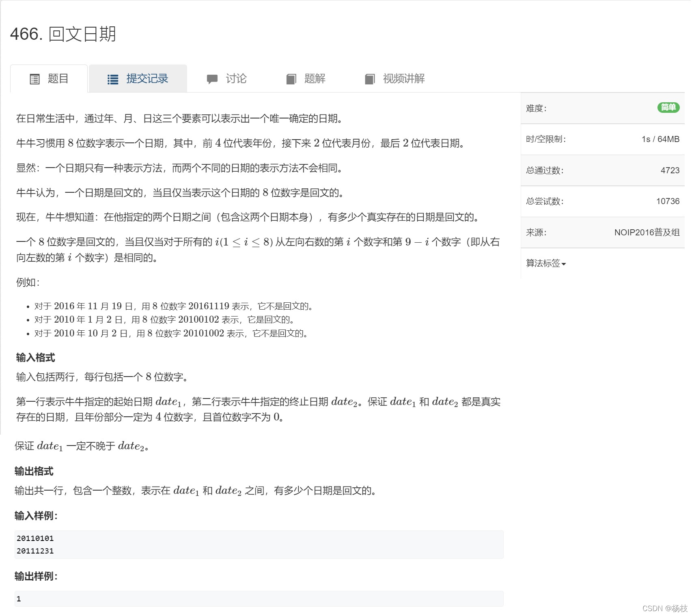Click the 总尝试数 label
Screen dimensions: 694x616
[545, 201]
